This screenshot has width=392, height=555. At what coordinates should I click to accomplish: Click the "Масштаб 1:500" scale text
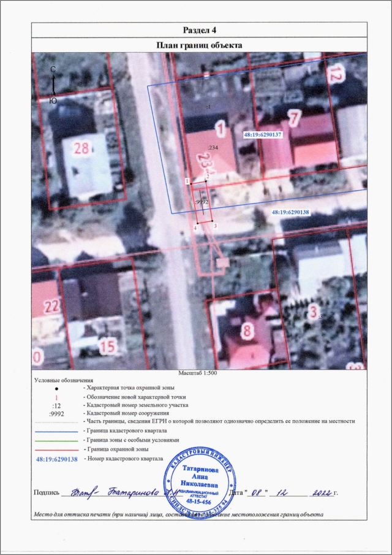pyautogui.click(x=196, y=373)
